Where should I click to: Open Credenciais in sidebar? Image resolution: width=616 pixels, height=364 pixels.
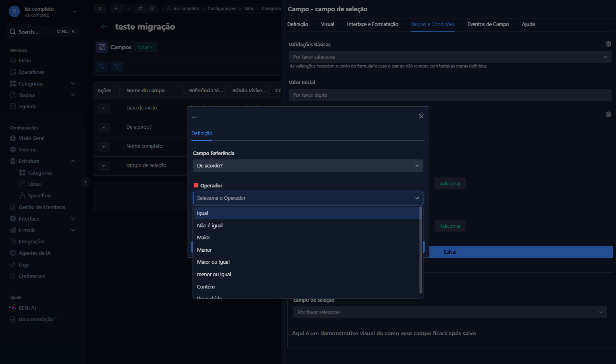pyautogui.click(x=32, y=276)
